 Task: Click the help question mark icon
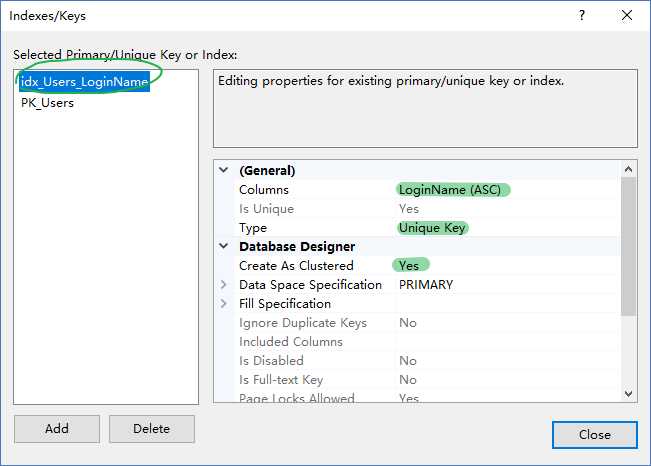[x=582, y=15]
